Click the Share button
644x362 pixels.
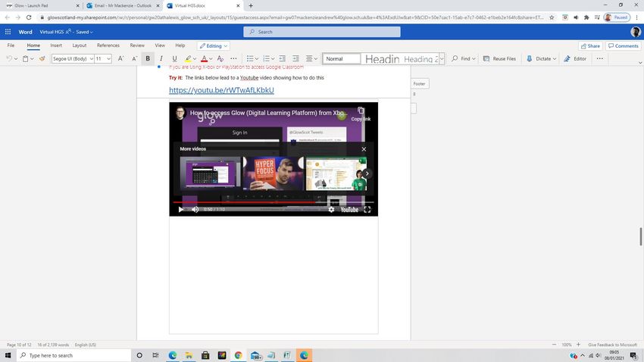(x=590, y=46)
